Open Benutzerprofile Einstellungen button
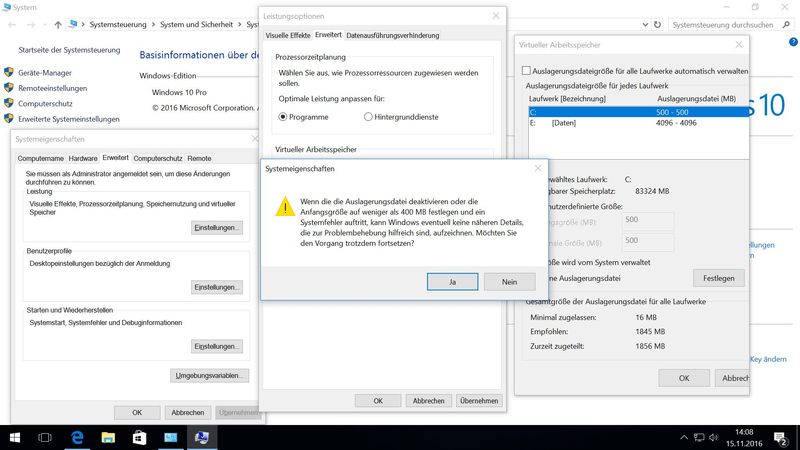Viewport: 800px width, 450px height. click(217, 287)
